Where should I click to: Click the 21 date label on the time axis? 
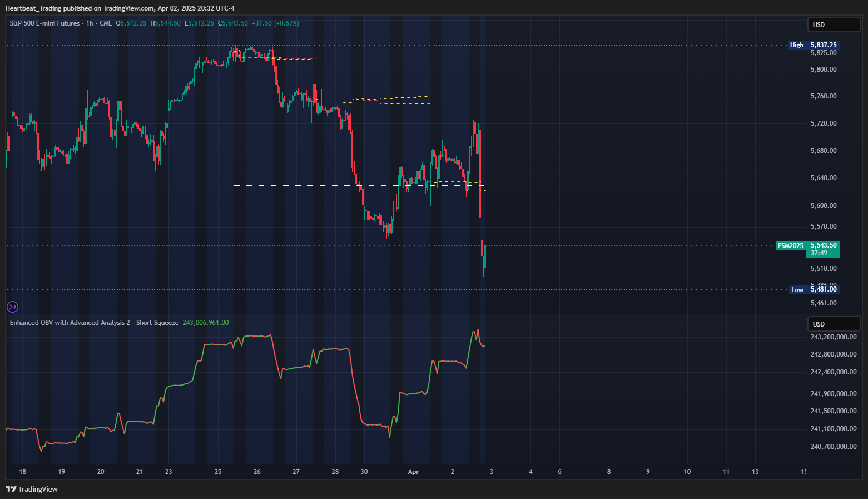tap(140, 472)
